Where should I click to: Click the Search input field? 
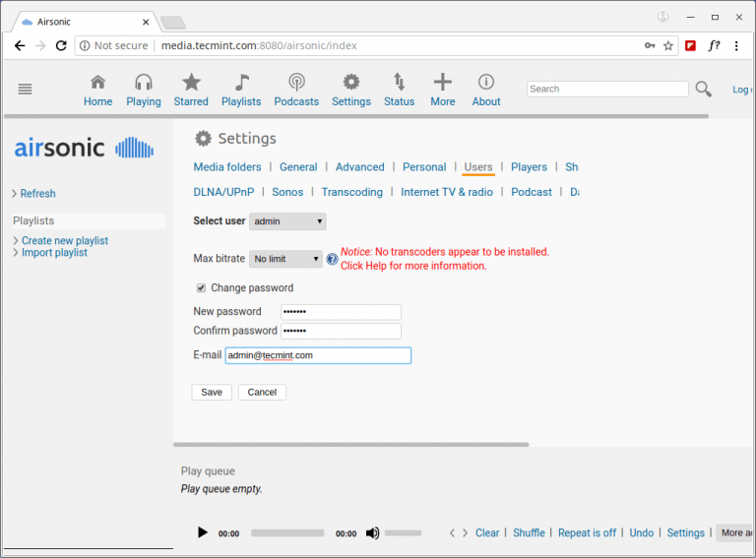(x=607, y=90)
